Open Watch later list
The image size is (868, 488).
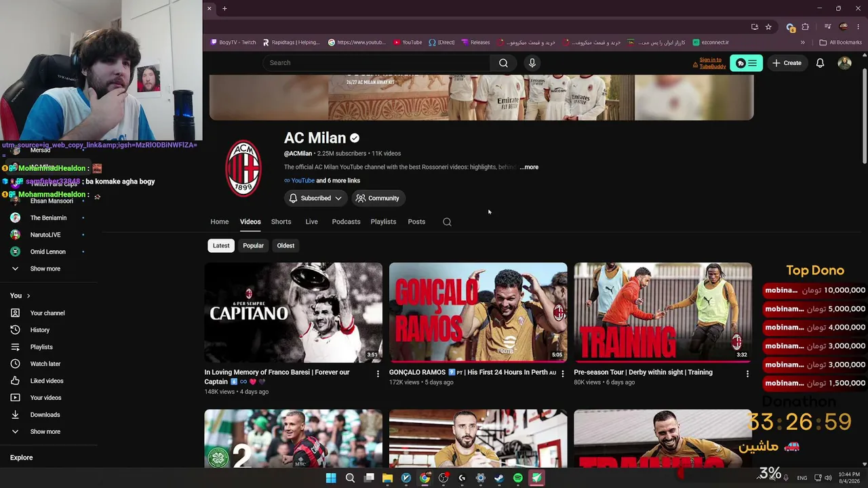pyautogui.click(x=45, y=364)
